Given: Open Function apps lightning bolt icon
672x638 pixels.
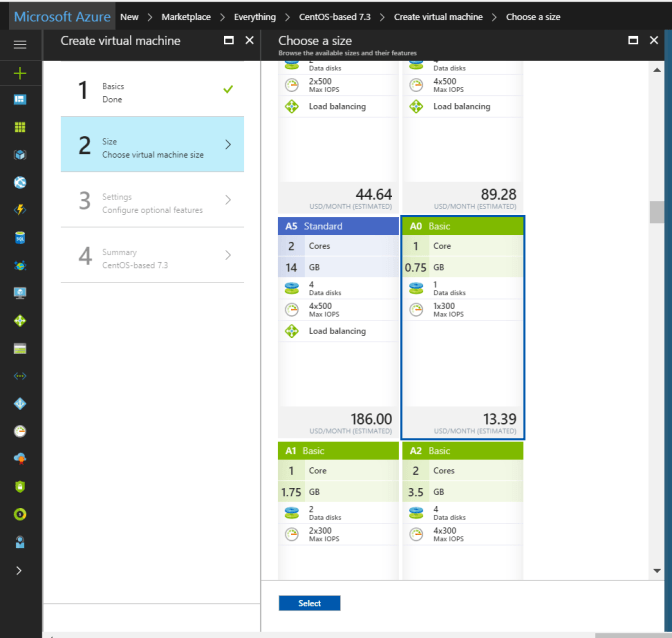Looking at the screenshot, I should [20, 210].
